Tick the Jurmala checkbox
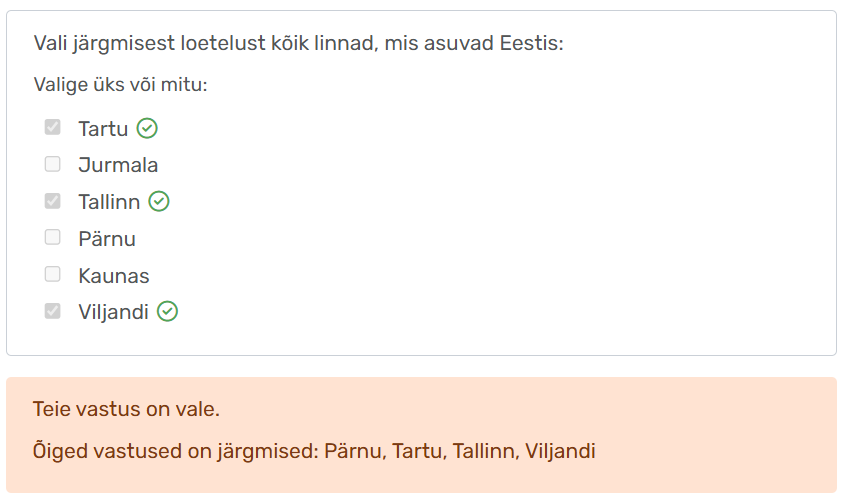 pos(53,164)
